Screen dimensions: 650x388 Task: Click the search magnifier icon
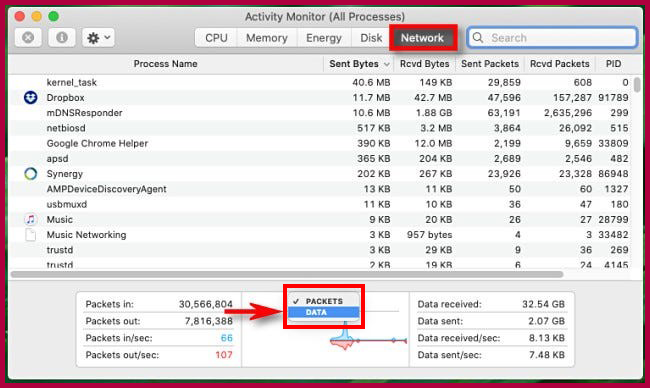(x=478, y=38)
